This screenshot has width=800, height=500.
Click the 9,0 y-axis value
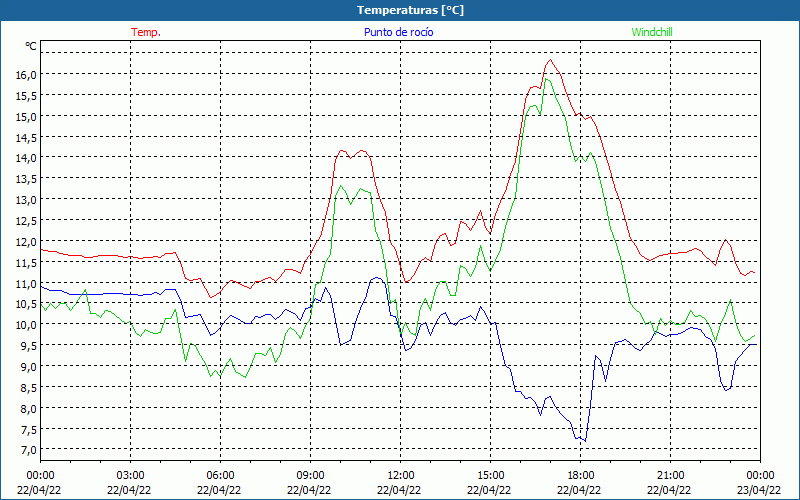29,366
